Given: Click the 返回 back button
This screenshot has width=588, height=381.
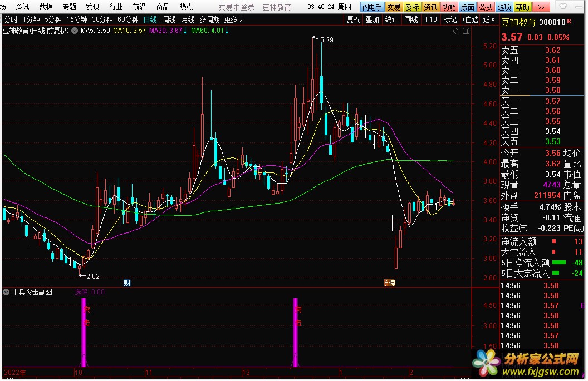Looking at the screenshot, I should (489, 19).
